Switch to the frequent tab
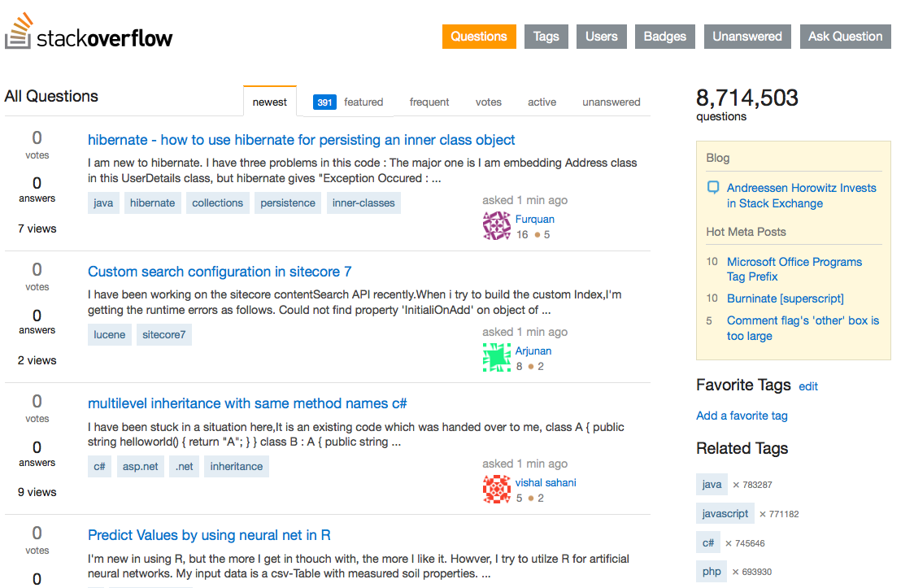Viewport: 914px width, 588px height. pyautogui.click(x=429, y=102)
